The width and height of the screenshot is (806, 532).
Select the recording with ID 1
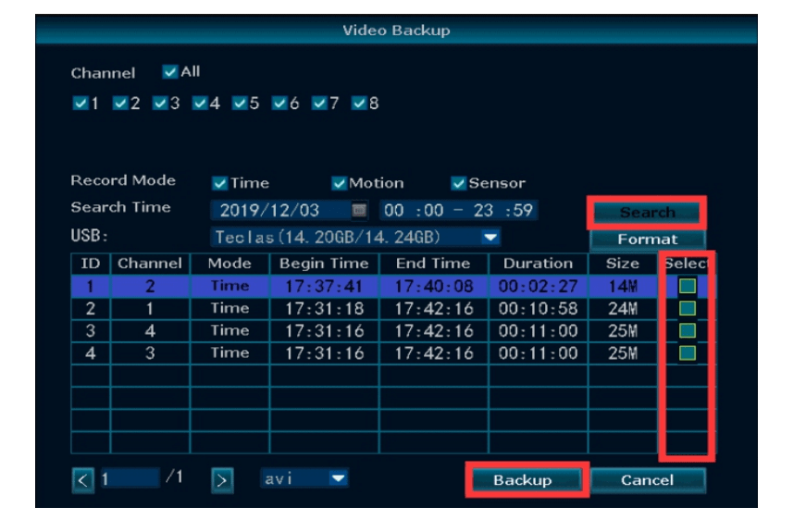coord(688,287)
